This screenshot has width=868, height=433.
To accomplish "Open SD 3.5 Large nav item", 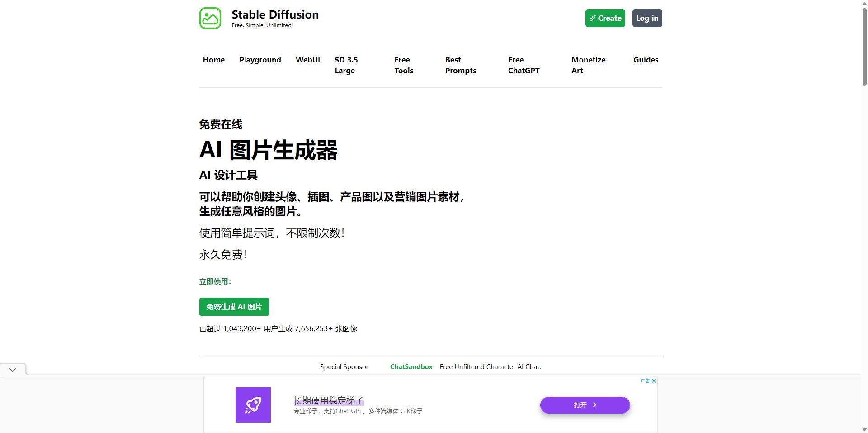I will (x=346, y=65).
